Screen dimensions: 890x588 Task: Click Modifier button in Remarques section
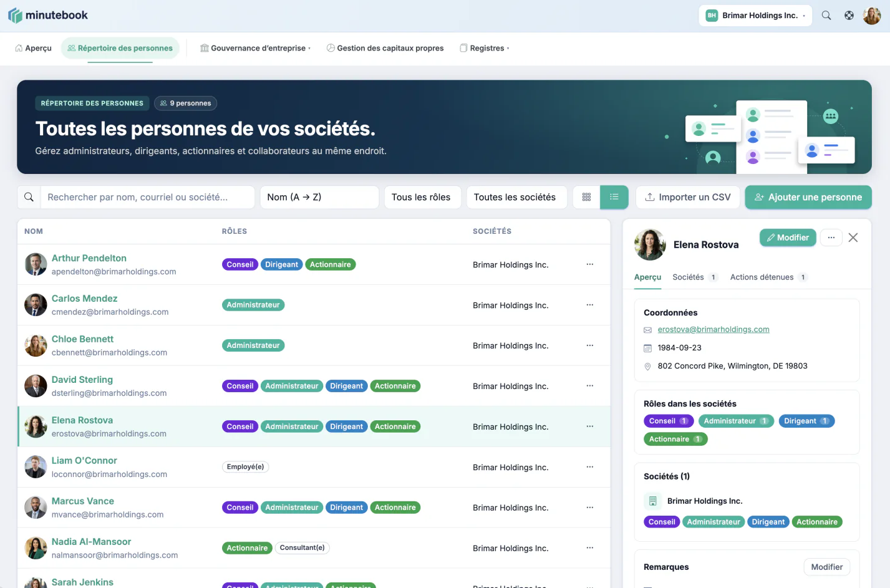point(826,567)
